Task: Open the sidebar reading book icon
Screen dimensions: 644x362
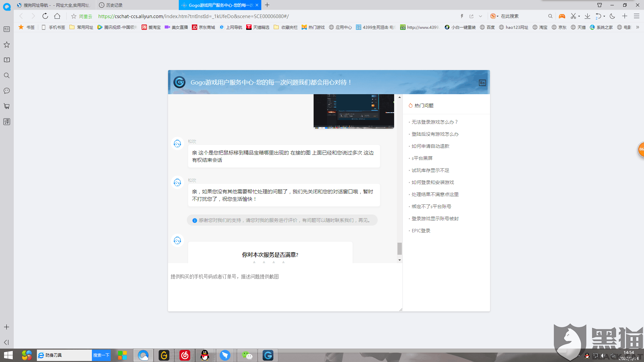Action: [x=7, y=60]
